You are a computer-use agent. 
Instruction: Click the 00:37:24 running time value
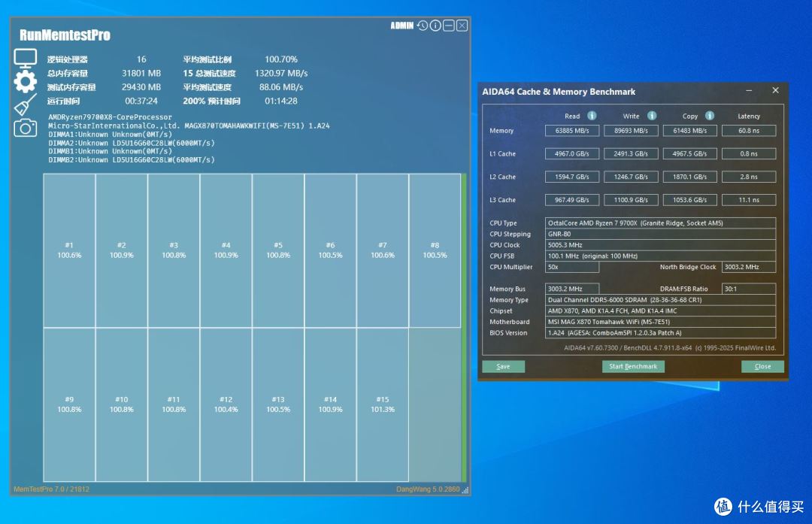[x=141, y=101]
